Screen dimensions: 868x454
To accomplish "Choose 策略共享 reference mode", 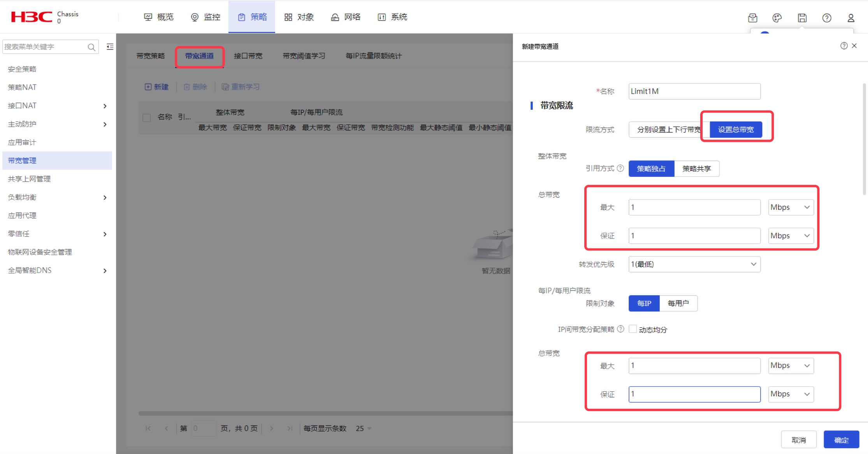I will click(697, 169).
